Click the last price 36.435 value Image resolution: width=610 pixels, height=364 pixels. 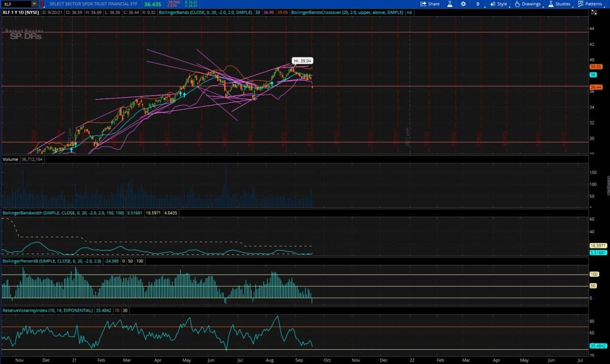[153, 4]
